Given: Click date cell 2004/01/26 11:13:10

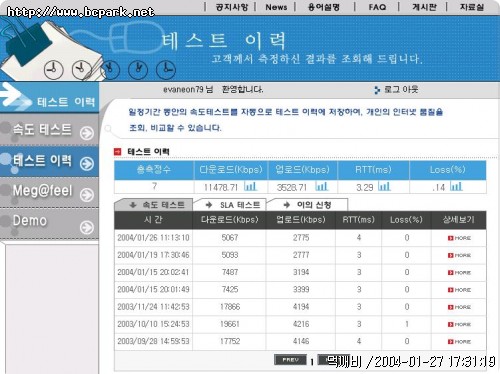Looking at the screenshot, I should coord(153,238).
